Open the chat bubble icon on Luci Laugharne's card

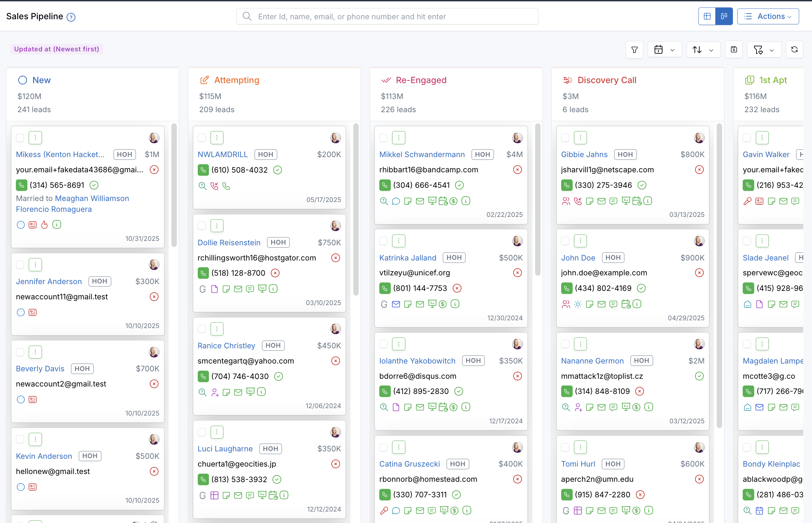[x=250, y=495]
